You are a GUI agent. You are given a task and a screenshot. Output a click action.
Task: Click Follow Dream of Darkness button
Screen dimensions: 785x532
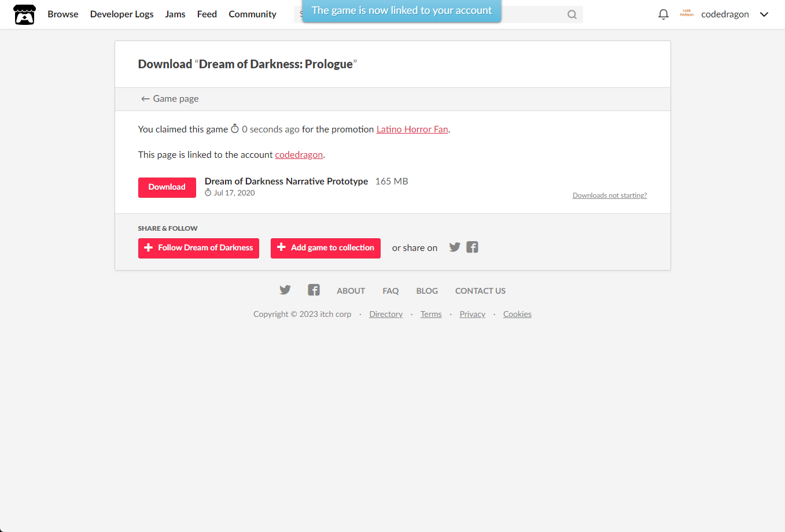coord(198,248)
